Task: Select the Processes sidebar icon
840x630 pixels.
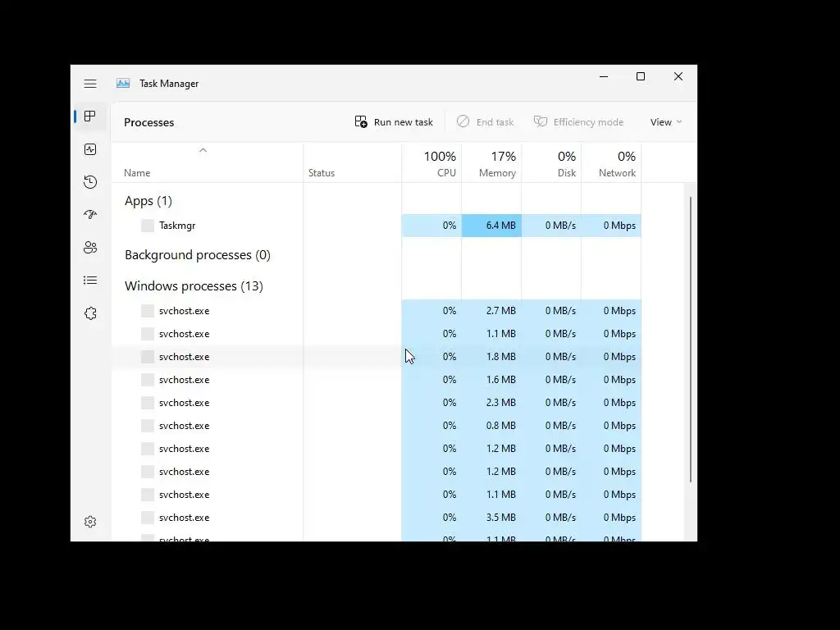Action: point(90,116)
